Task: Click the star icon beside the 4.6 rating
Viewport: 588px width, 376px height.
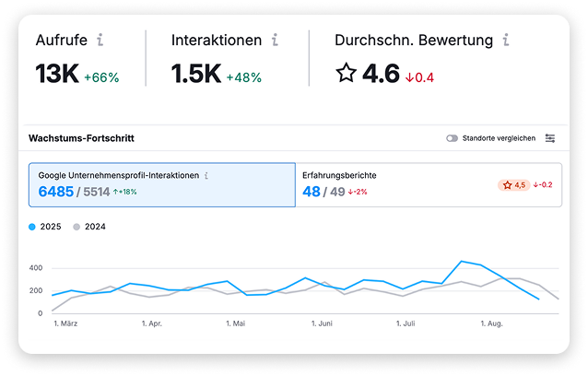Action: click(346, 74)
